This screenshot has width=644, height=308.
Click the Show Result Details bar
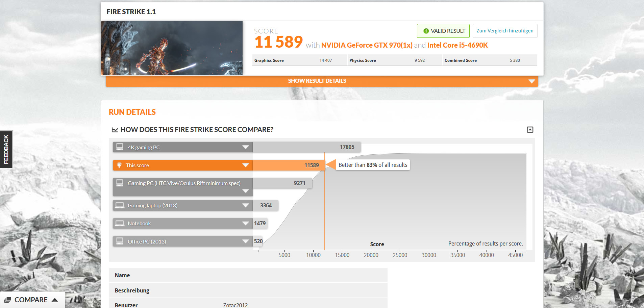(322, 81)
